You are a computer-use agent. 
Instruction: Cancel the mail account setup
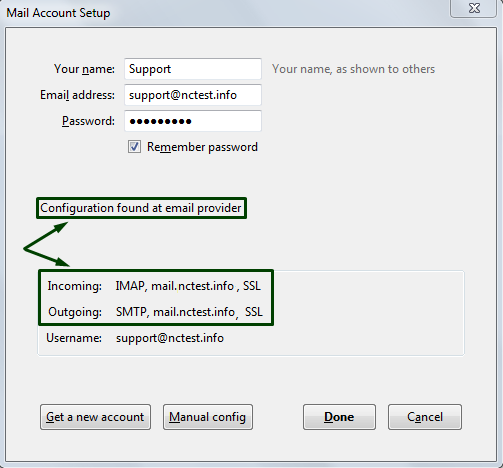(x=425, y=417)
